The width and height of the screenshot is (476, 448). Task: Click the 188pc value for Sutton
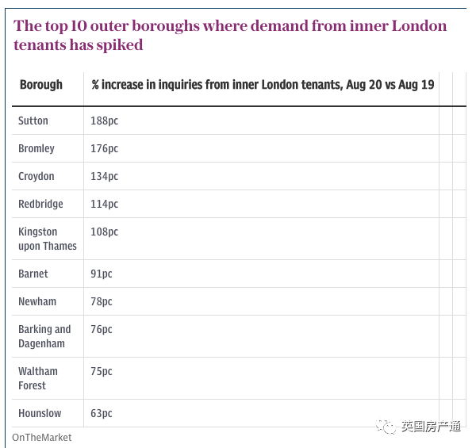point(105,121)
